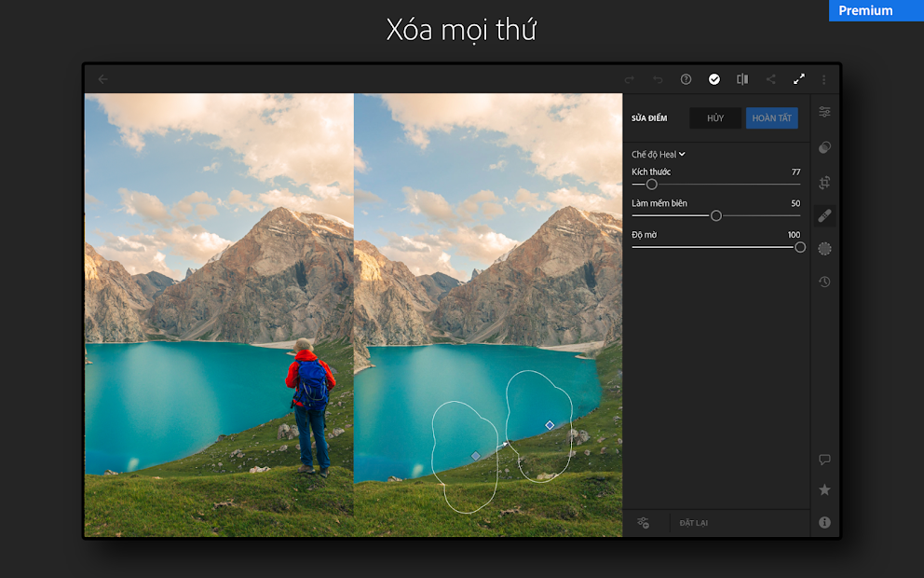Click the white checkmark circle icon
Image resolution: width=924 pixels, height=578 pixels.
(714, 79)
